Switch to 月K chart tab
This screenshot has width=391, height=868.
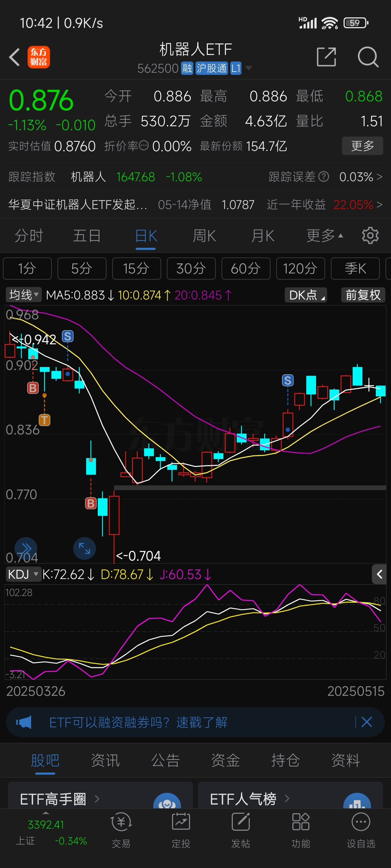click(263, 236)
